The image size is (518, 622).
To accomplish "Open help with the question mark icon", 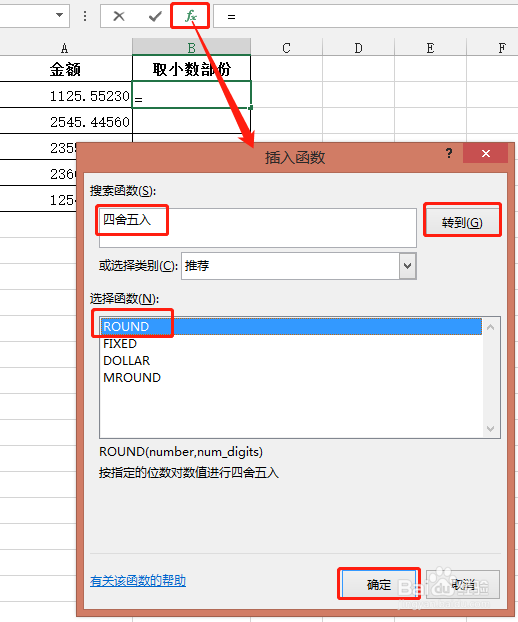I will pos(449,153).
